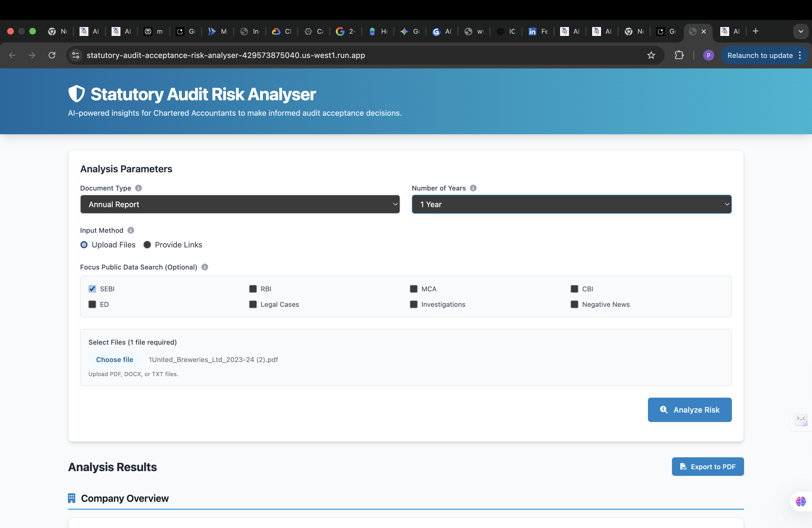The image size is (812, 528).
Task: Click the brain assistant icon at bottom right
Action: [800, 501]
